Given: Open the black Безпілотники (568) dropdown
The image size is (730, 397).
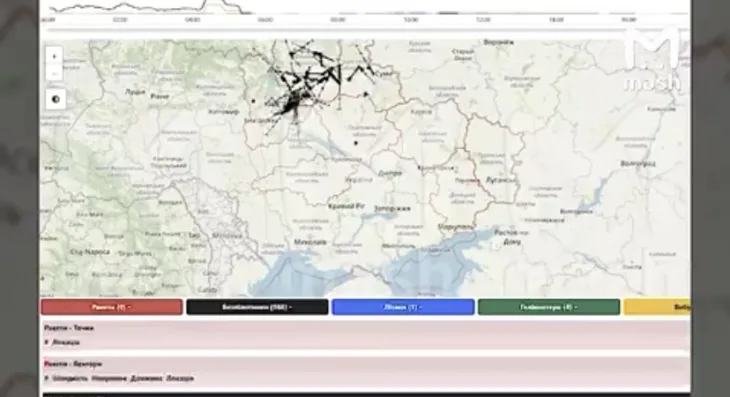Looking at the screenshot, I should point(257,307).
